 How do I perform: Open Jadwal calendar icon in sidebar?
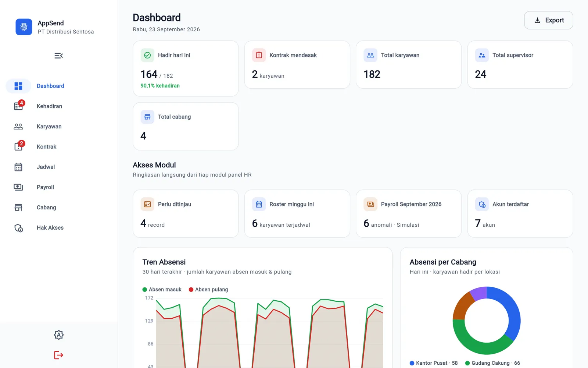[18, 167]
